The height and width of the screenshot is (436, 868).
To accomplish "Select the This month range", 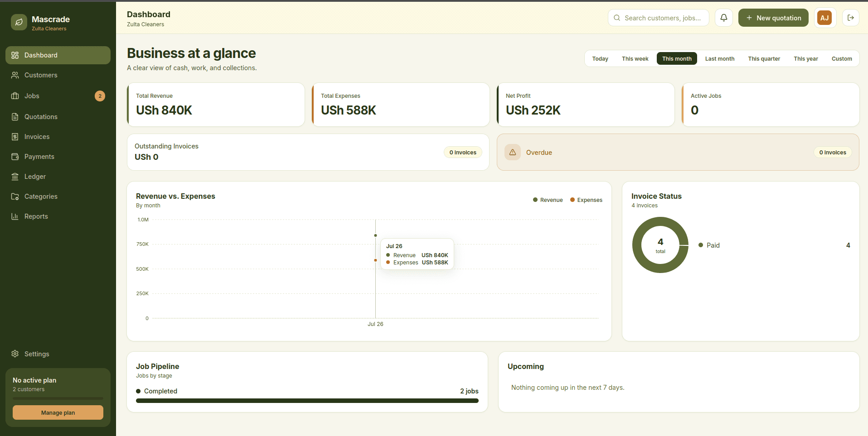I will tap(677, 59).
